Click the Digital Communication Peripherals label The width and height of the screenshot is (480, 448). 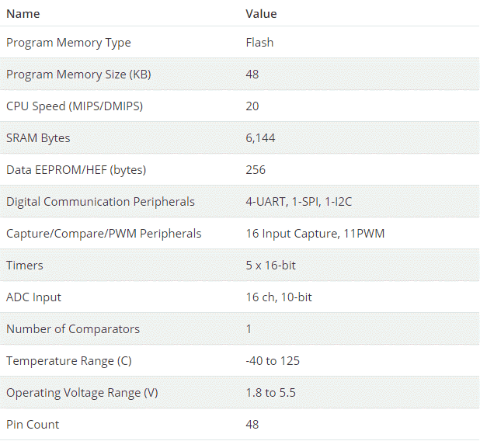click(100, 202)
